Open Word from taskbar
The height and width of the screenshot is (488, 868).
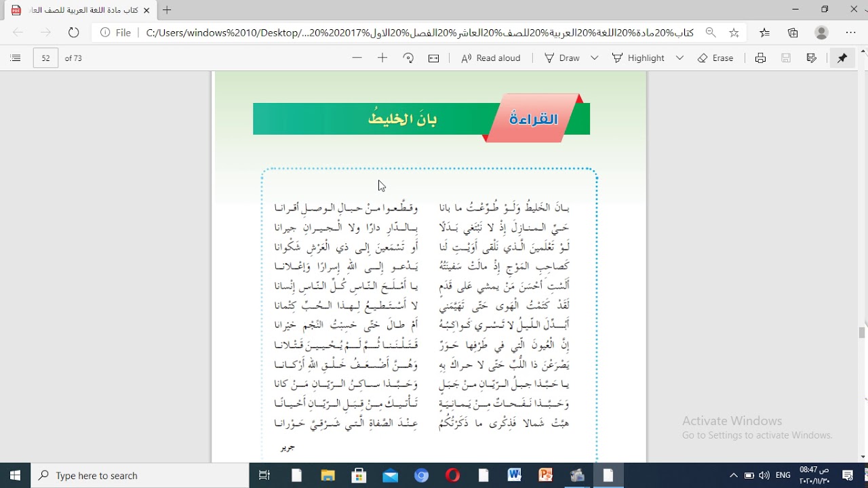click(x=514, y=476)
